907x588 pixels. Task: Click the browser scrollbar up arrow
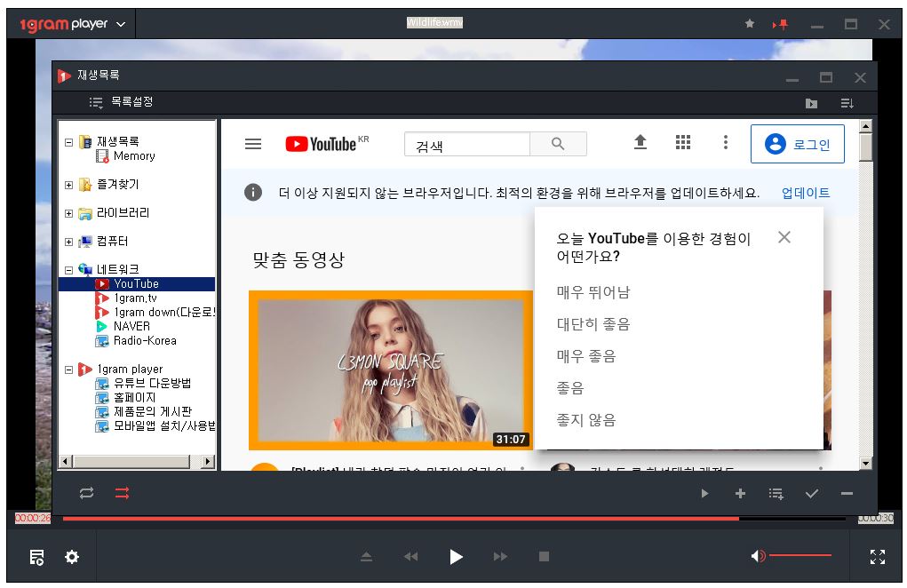(865, 126)
